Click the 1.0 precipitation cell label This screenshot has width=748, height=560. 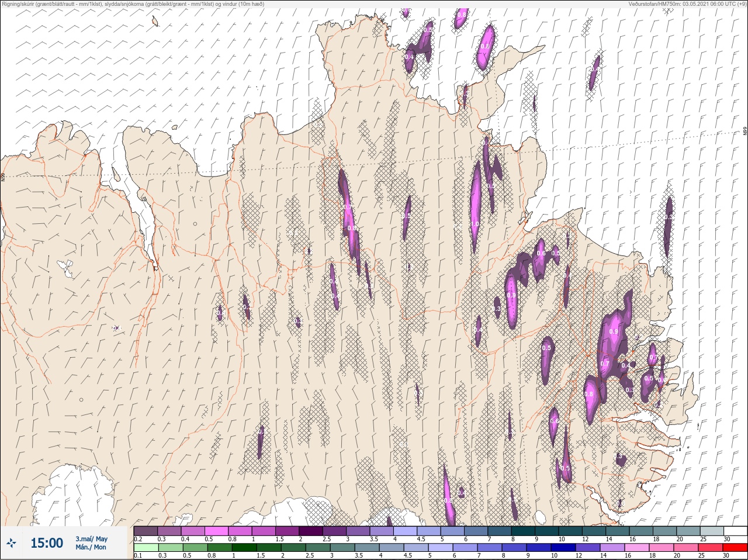(x=475, y=223)
